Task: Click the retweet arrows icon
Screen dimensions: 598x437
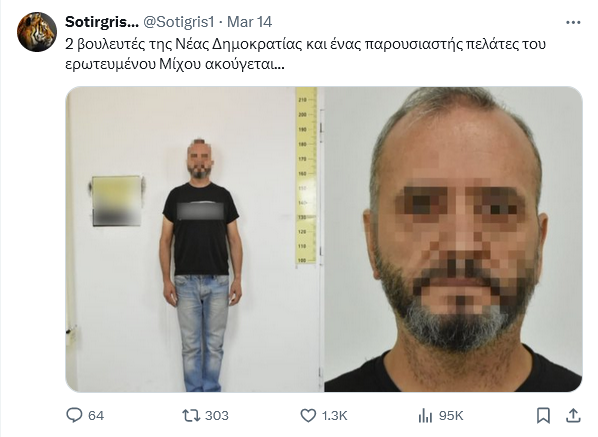Action: (191, 415)
